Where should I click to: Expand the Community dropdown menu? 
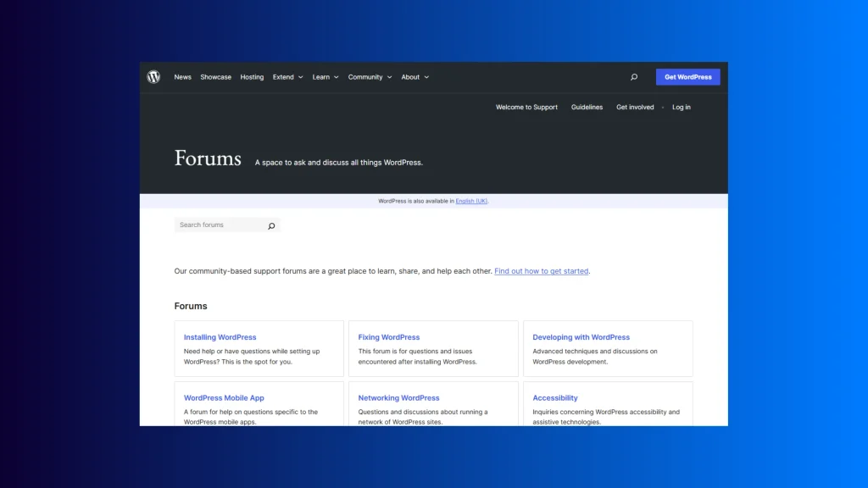(370, 77)
